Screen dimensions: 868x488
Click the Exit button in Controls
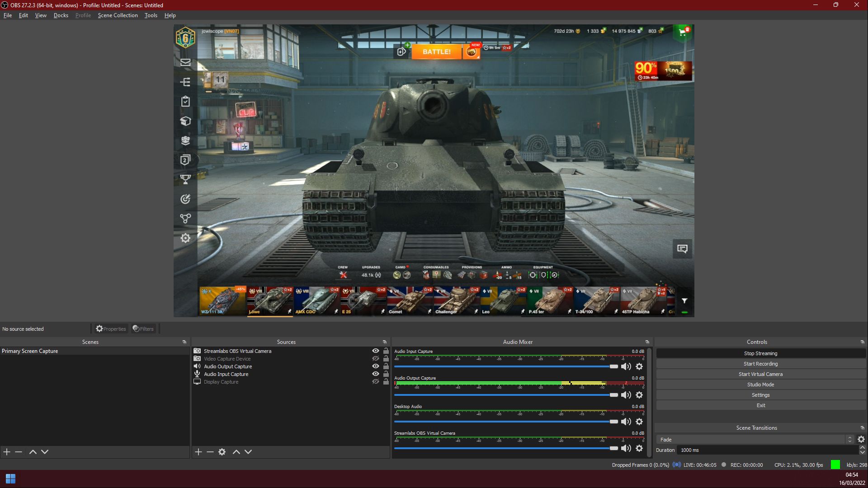click(761, 405)
